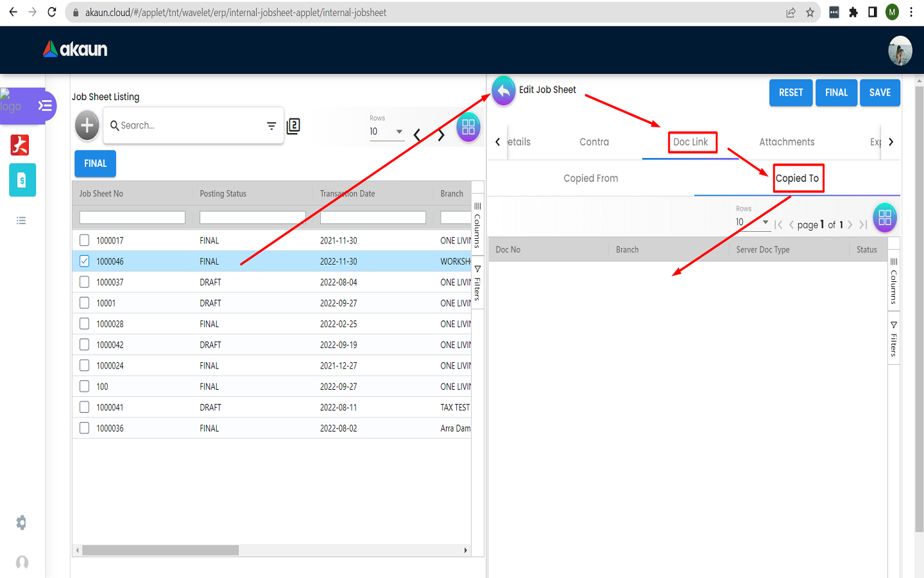This screenshot has width=924, height=578.
Task: Switch to the Attachments tab
Action: (x=787, y=142)
